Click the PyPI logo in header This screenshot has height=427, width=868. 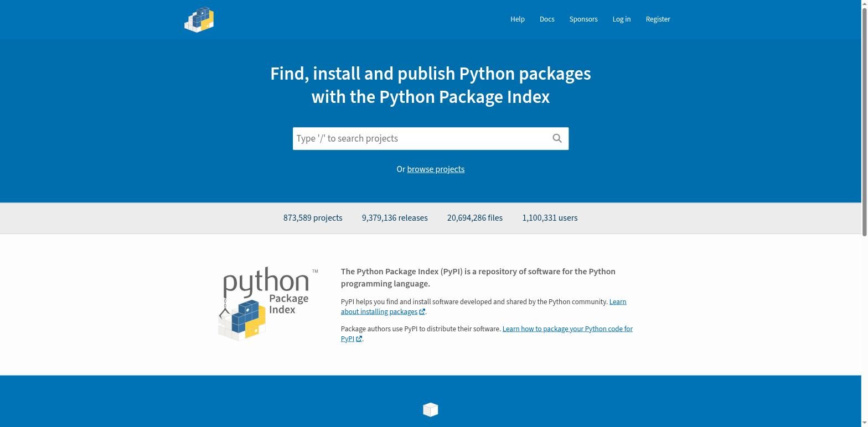199,19
